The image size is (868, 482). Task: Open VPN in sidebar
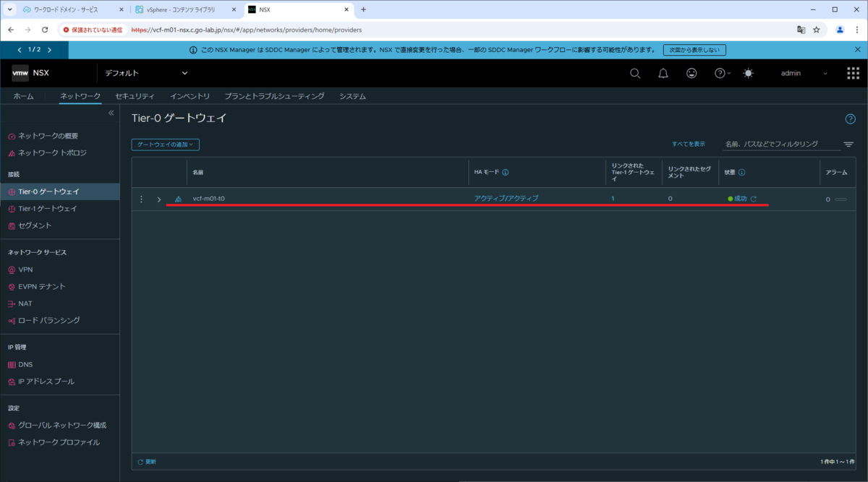25,270
